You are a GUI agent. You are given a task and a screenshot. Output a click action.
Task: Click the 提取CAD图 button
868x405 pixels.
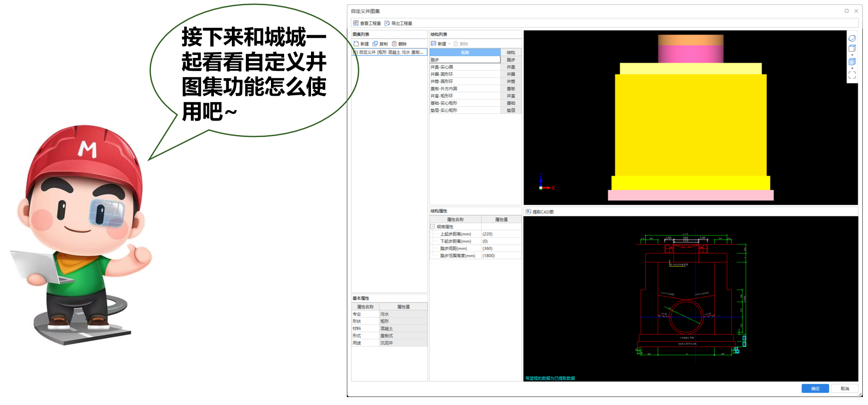tap(540, 212)
